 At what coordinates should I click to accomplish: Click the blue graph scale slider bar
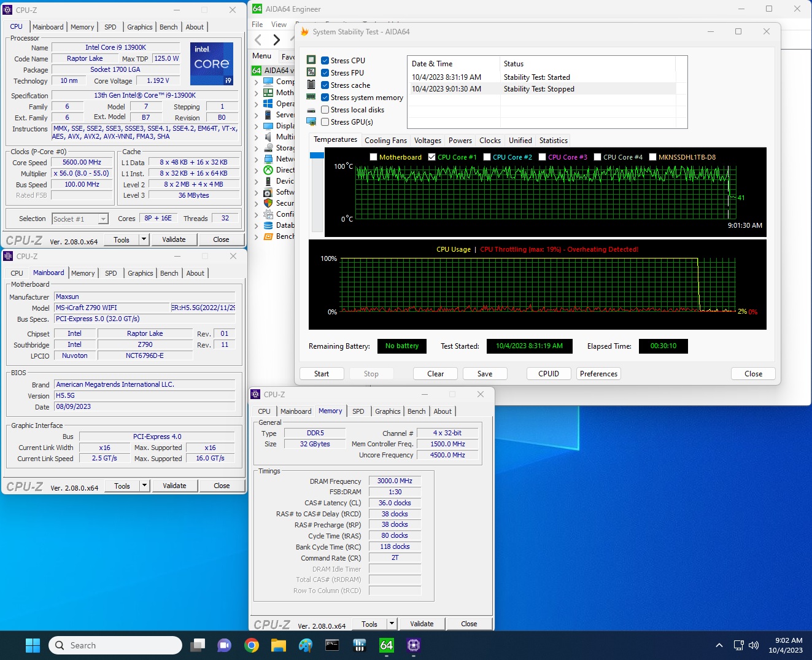(317, 156)
